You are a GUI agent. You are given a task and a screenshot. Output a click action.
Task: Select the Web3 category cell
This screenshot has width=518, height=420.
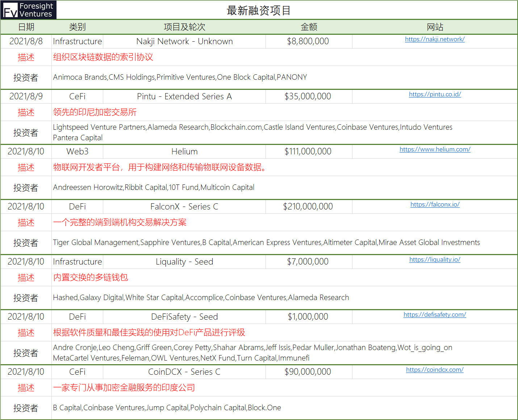pyautogui.click(x=77, y=151)
